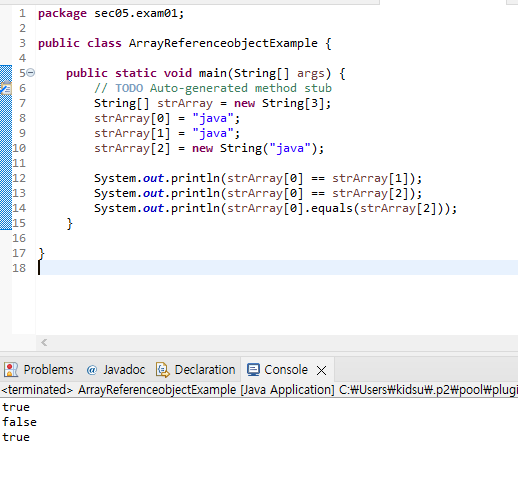
Task: Click the closing brace on line 17
Action: click(x=41, y=254)
